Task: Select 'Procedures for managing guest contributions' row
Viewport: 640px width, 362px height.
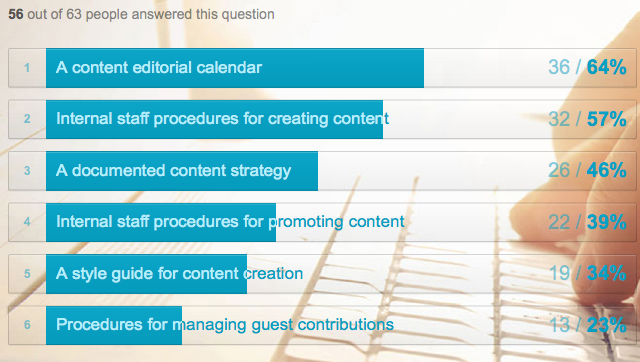Action: 322,325
